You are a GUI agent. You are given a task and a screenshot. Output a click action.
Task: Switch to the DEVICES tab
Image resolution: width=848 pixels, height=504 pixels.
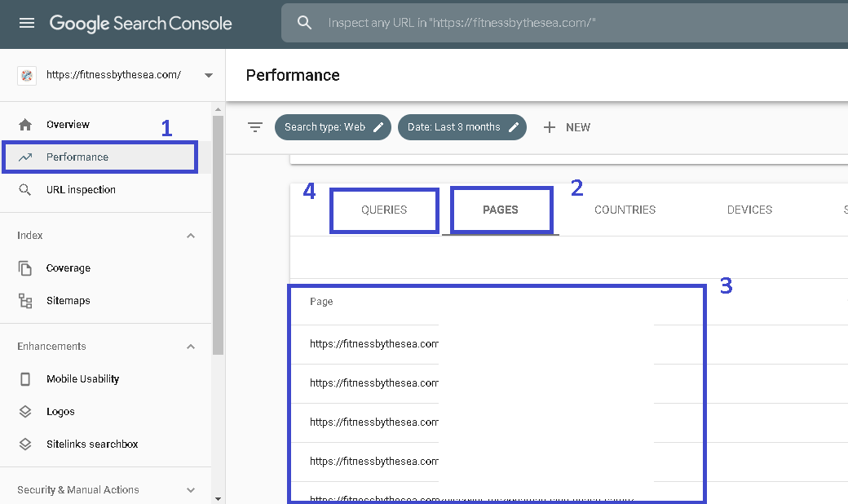click(749, 210)
